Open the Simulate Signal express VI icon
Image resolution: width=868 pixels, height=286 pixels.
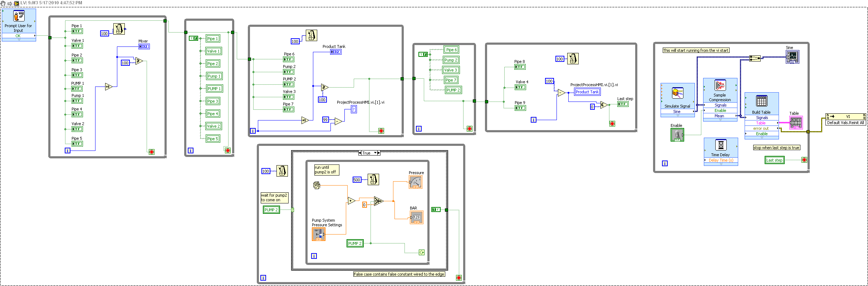[x=677, y=93]
